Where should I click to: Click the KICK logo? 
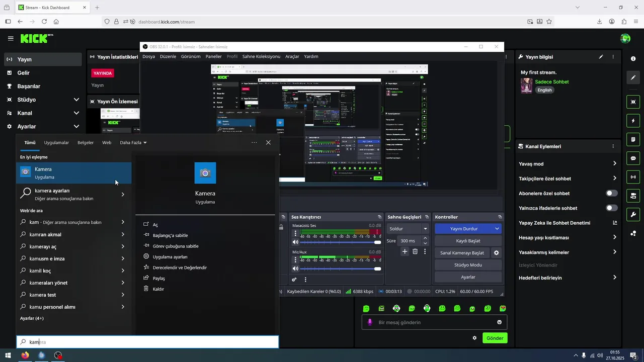coord(37,38)
